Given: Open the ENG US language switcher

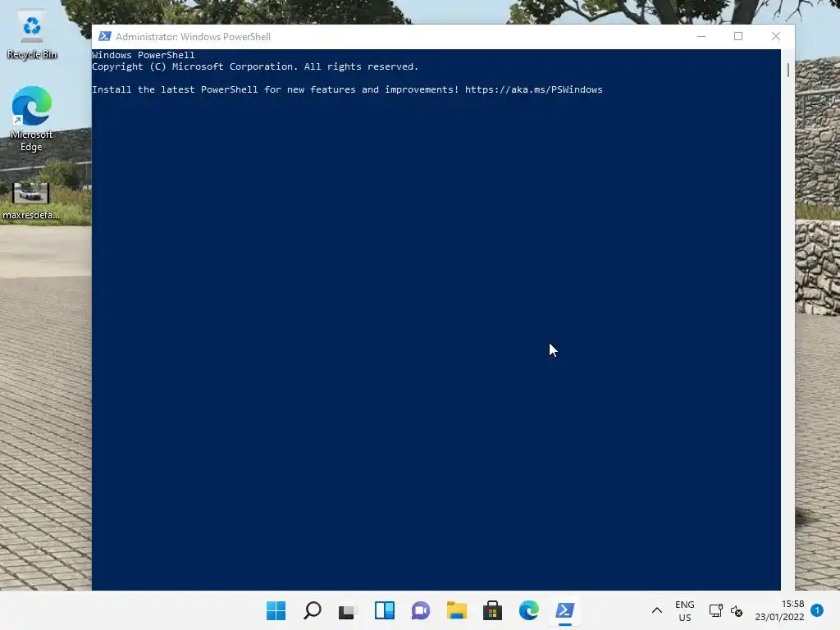Looking at the screenshot, I should click(x=685, y=610).
